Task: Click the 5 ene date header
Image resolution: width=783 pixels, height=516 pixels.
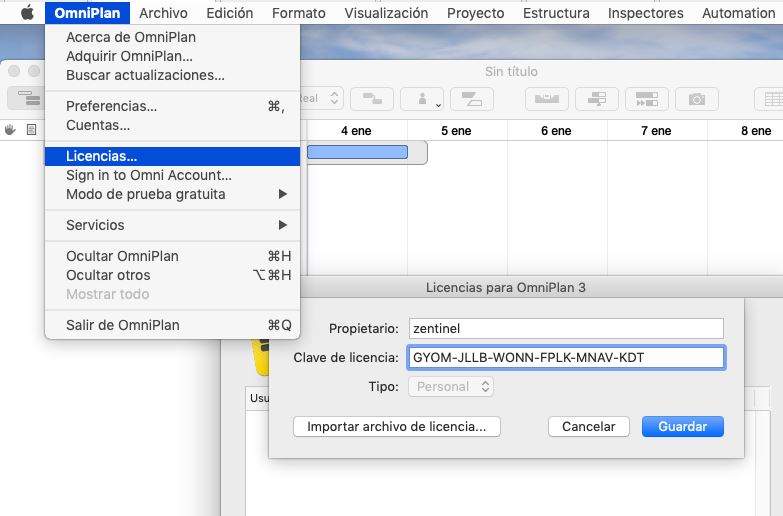Action: click(456, 131)
